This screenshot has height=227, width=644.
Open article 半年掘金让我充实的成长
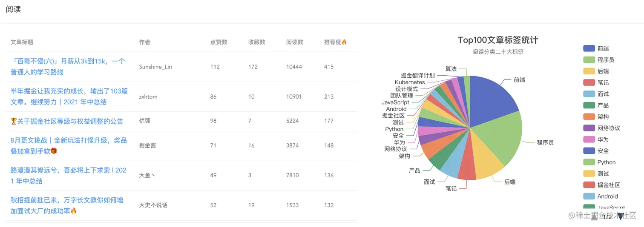[69, 96]
